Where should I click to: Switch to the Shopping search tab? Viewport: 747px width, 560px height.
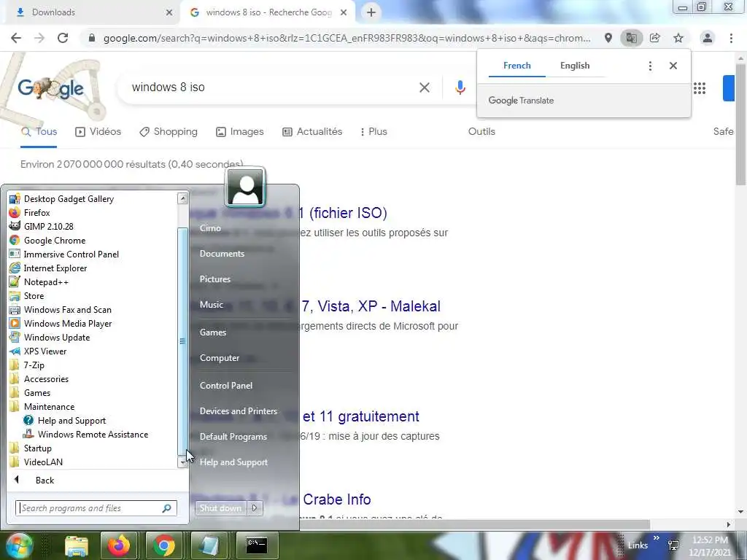[169, 132]
